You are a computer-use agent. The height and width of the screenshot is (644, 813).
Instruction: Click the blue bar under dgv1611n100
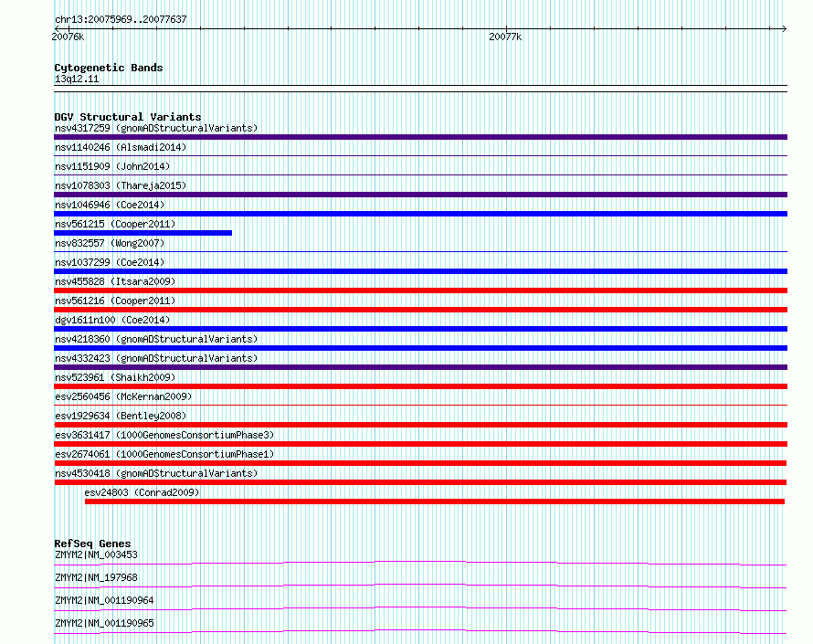pyautogui.click(x=420, y=329)
